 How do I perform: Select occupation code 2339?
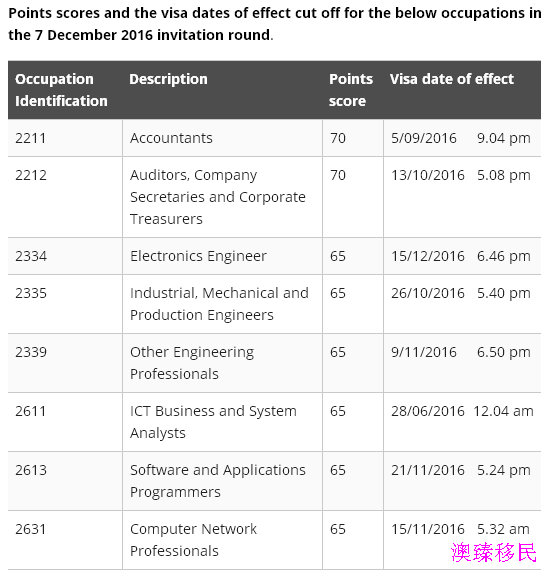[31, 352]
